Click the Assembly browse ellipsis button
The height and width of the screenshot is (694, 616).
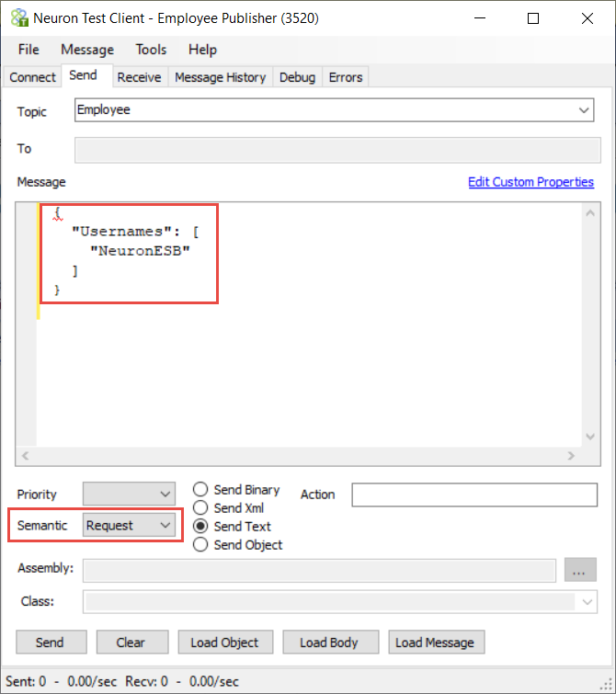pyautogui.click(x=580, y=570)
